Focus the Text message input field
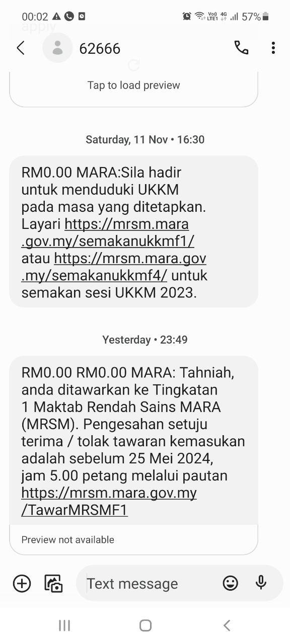This screenshot has width=290, height=644. [151, 583]
